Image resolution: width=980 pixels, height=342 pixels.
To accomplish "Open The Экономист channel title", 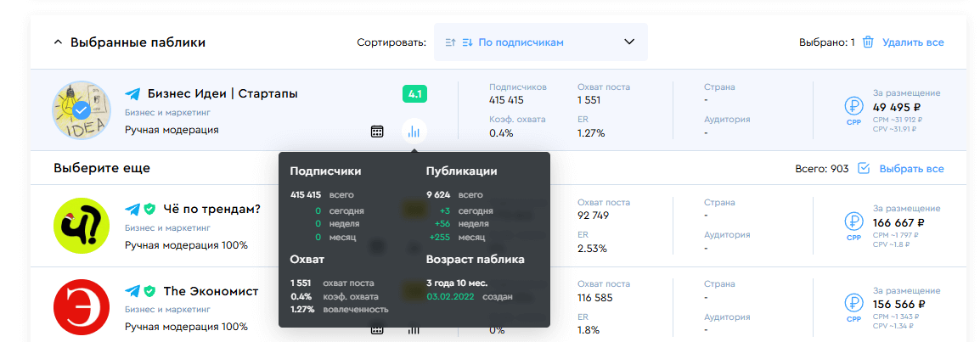I will [x=211, y=291].
